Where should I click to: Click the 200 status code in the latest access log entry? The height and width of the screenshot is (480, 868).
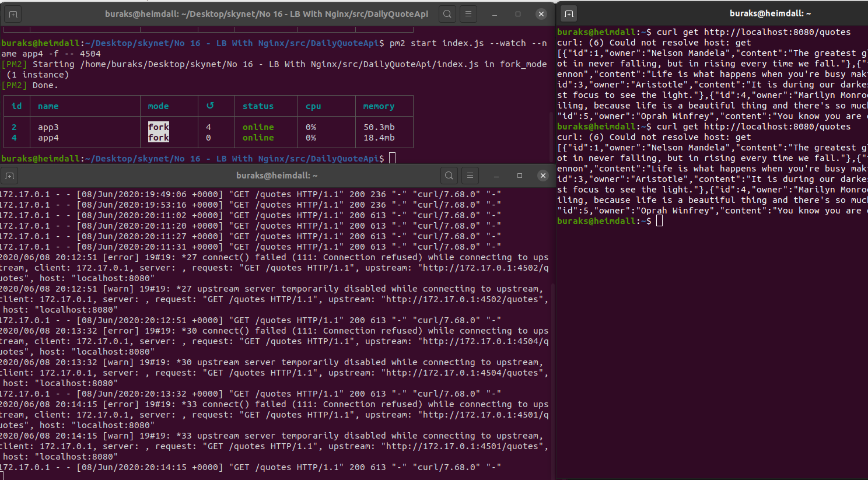click(x=356, y=467)
